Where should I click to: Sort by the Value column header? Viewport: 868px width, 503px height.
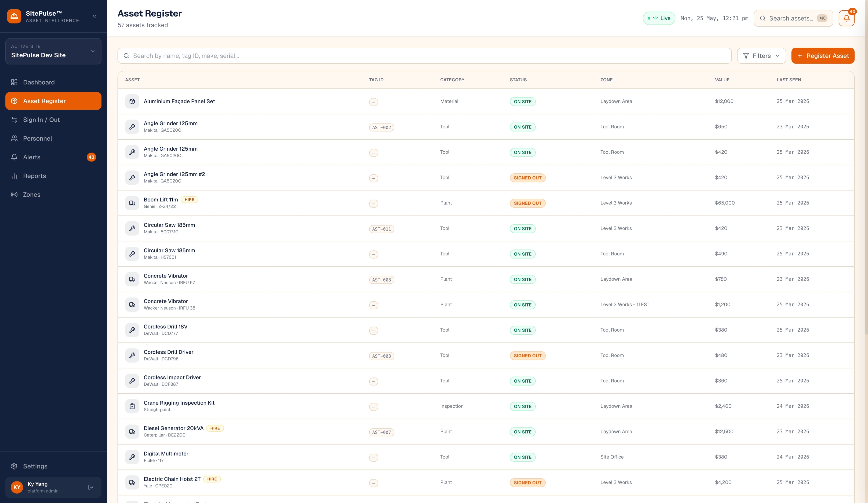coord(722,80)
